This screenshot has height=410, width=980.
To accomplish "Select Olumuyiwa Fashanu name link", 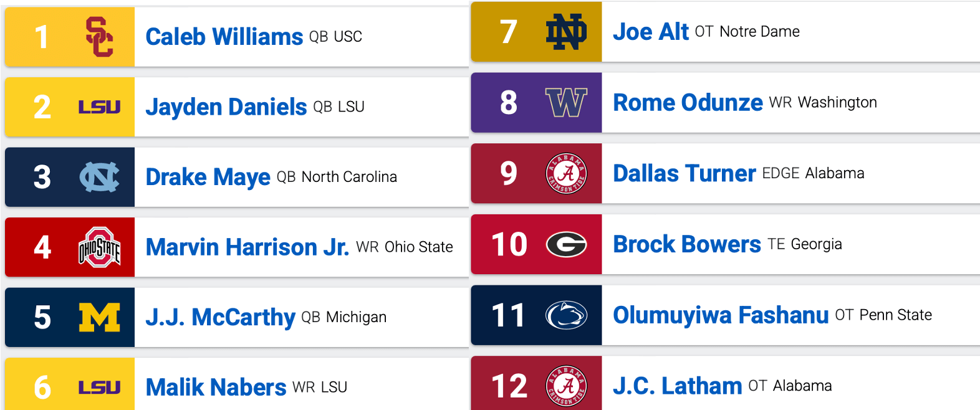I will [x=720, y=315].
